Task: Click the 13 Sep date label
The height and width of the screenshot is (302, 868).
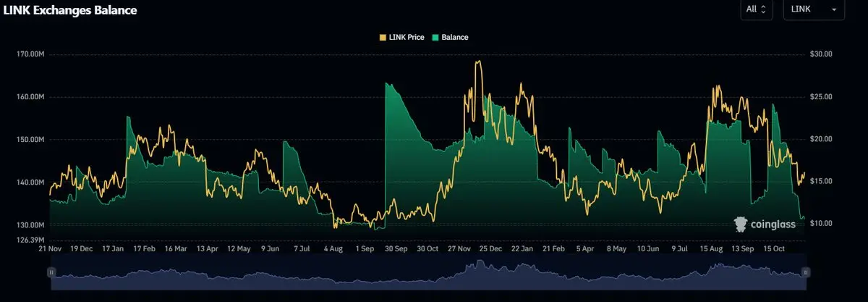Action: (741, 248)
